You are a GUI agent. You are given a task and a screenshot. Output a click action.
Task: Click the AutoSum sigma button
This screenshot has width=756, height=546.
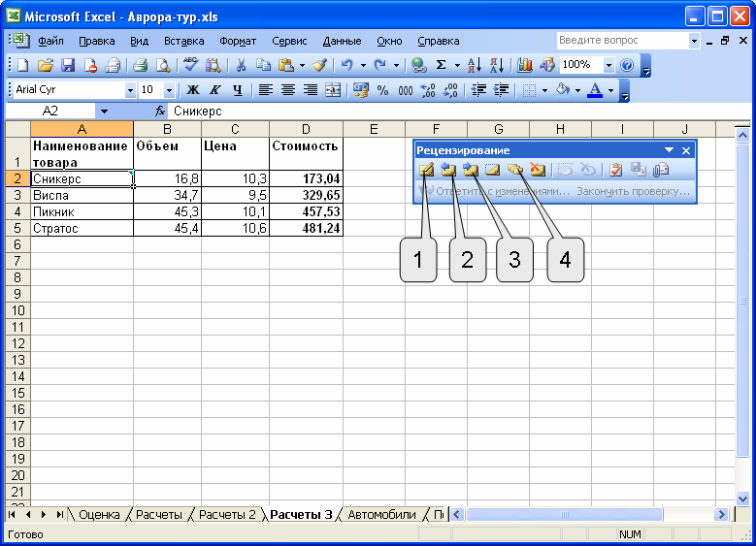click(x=441, y=65)
